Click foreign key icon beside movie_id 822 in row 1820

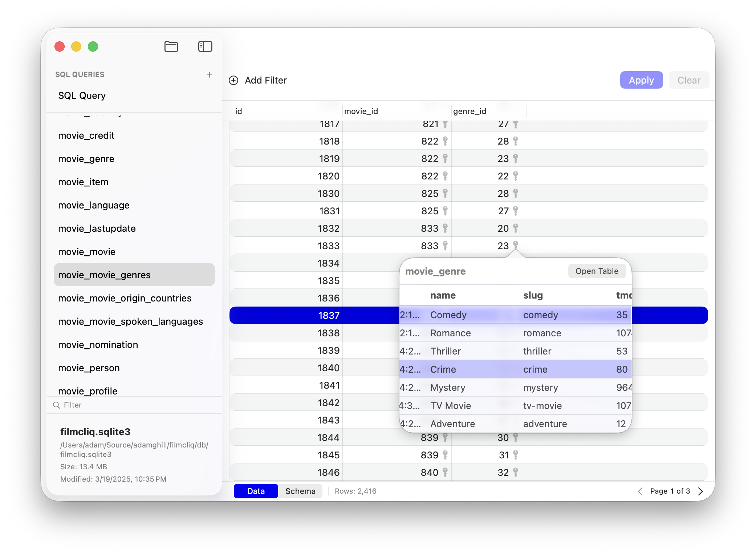(445, 176)
